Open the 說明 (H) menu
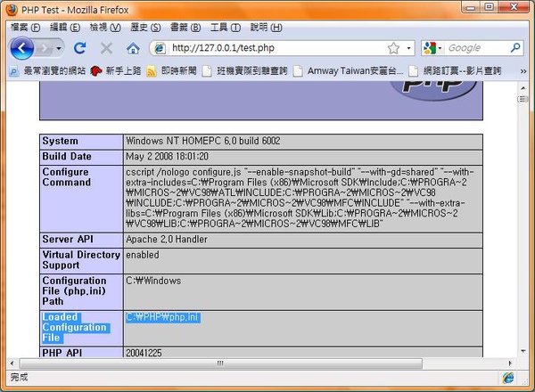 (266, 28)
